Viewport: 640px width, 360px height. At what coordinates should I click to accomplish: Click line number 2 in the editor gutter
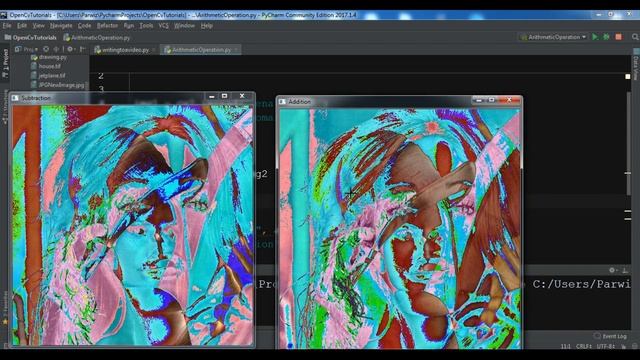[101, 76]
